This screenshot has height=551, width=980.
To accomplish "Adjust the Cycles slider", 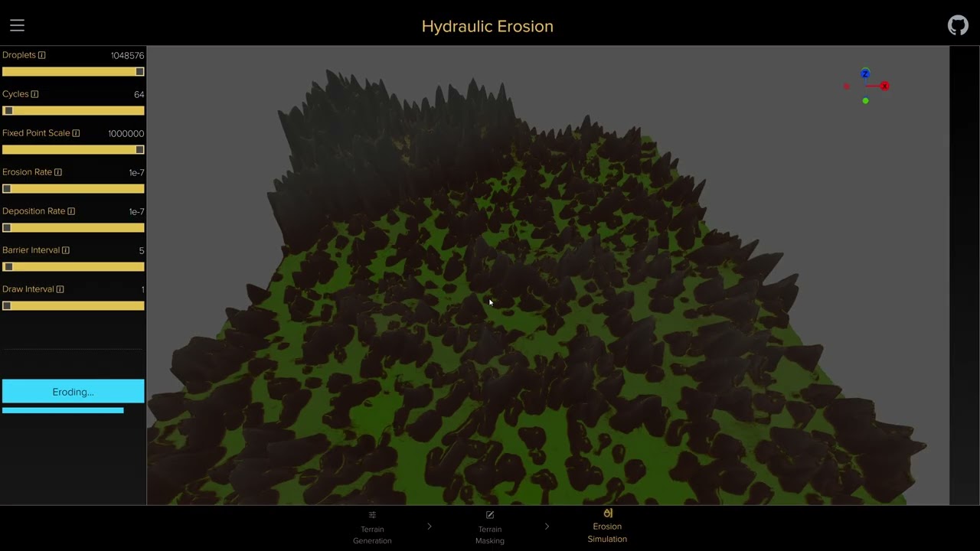I will tap(73, 110).
